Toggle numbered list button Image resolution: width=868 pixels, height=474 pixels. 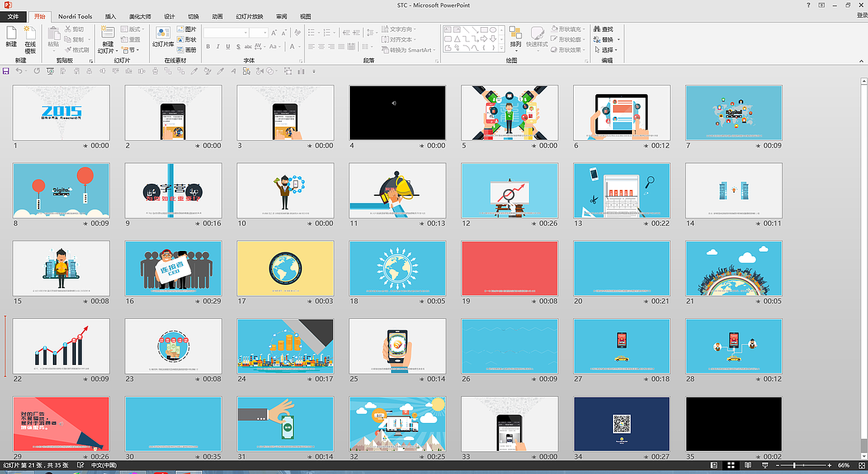328,33
